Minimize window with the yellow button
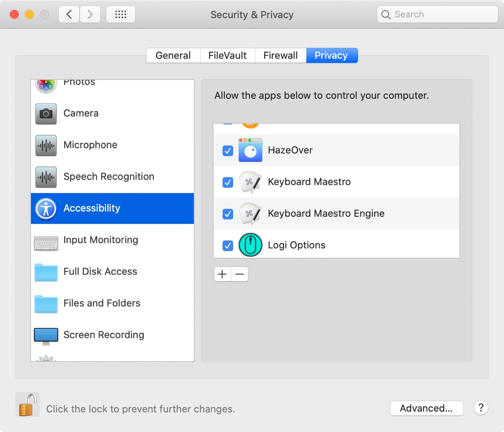504x432 pixels. coord(30,15)
